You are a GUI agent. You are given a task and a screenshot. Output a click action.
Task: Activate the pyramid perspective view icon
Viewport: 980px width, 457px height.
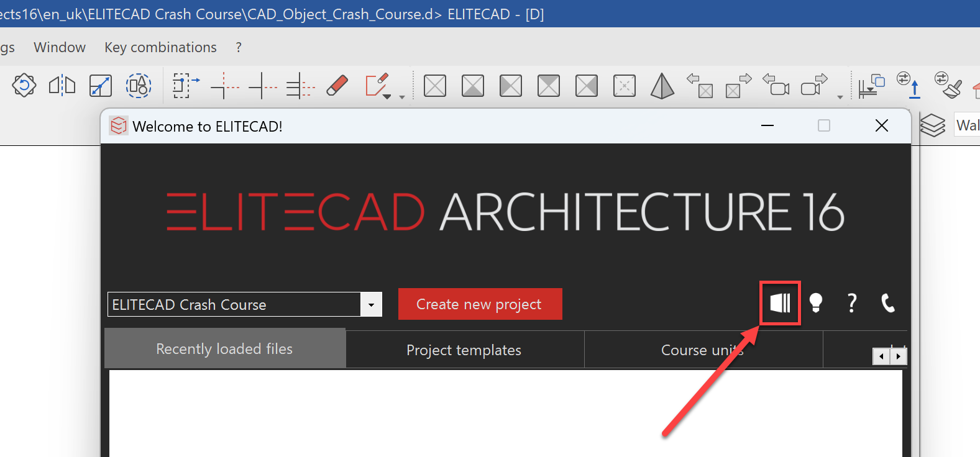coord(662,86)
